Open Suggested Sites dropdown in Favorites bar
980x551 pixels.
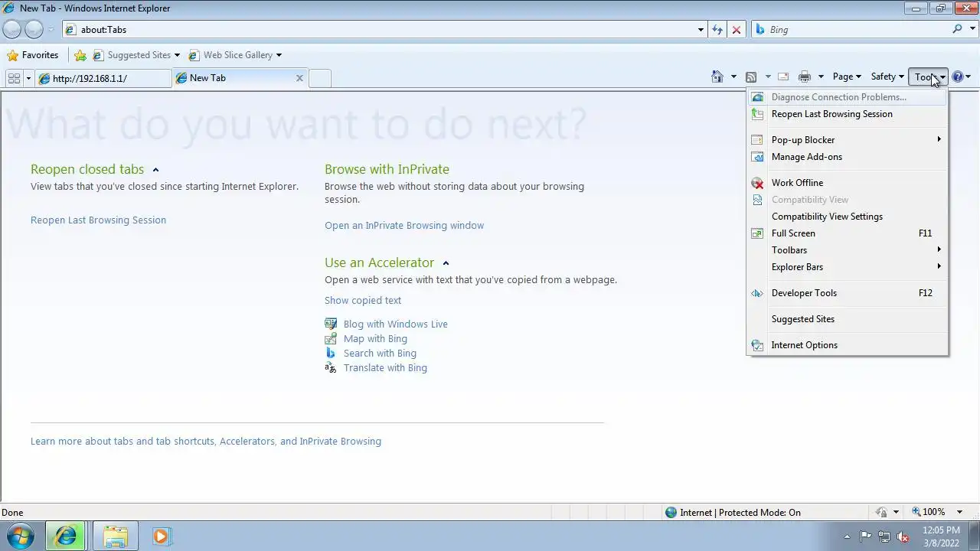pos(177,55)
